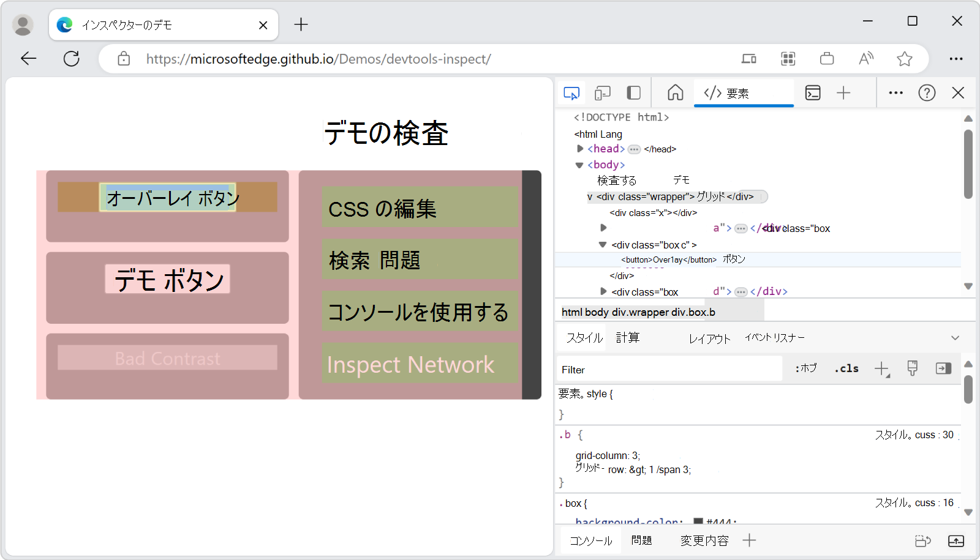980x560 pixels.
Task: Collapse the body element node
Action: pos(579,164)
